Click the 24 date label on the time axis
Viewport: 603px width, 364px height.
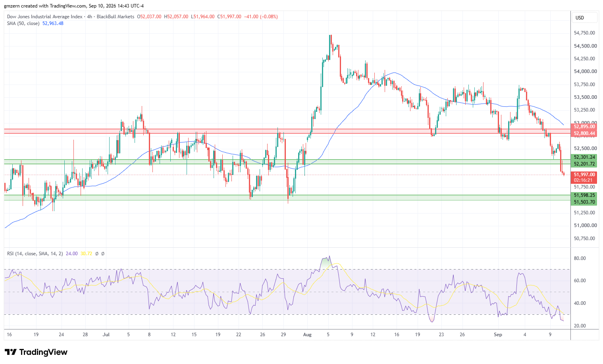point(61,335)
